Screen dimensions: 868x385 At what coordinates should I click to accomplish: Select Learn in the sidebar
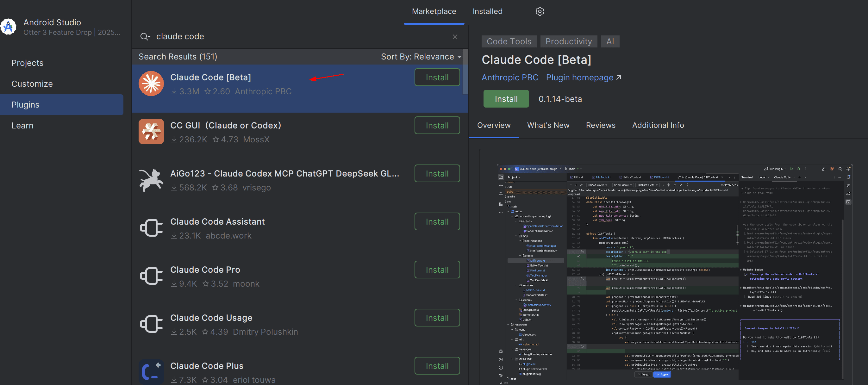[22, 126]
